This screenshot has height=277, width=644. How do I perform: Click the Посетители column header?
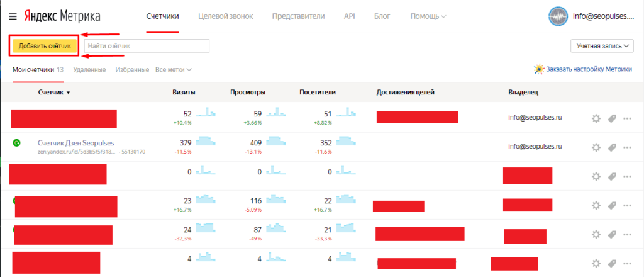coord(318,93)
